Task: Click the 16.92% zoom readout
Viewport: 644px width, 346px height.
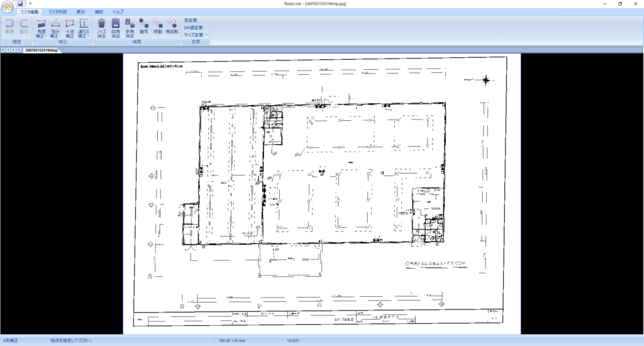Action: 292,341
